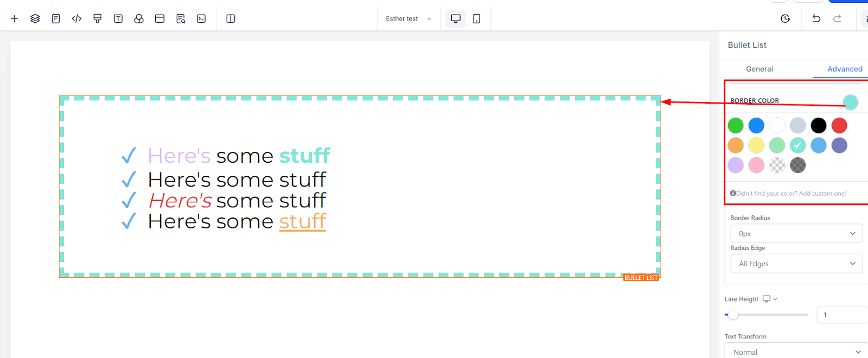The height and width of the screenshot is (358, 868).
Task: Click the Line Height value field
Action: [x=841, y=315]
